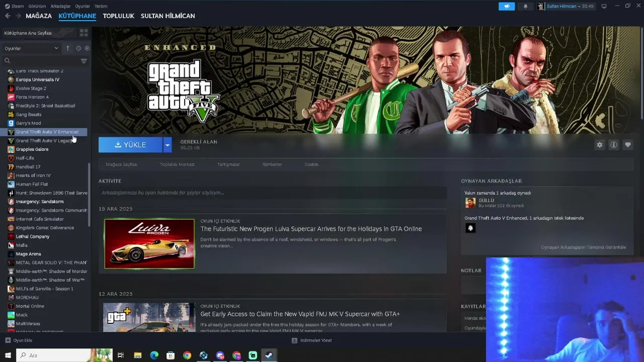This screenshot has width=644, height=362.
Task: Open Destek link
Action: (x=311, y=164)
